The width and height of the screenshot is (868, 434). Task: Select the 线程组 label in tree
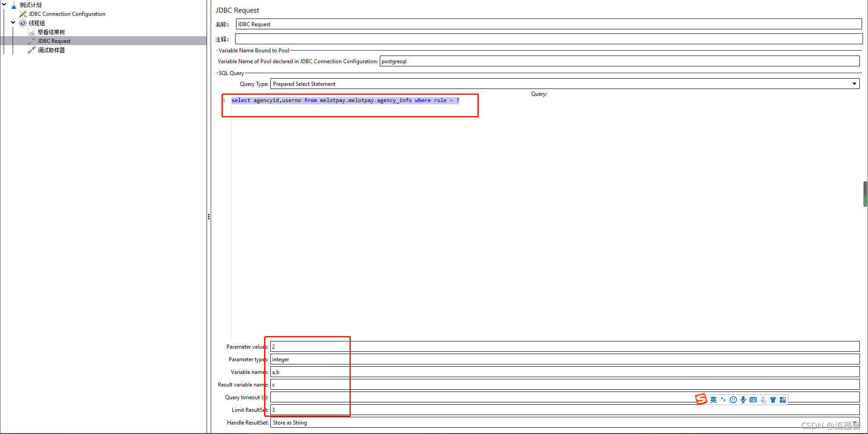coord(37,23)
